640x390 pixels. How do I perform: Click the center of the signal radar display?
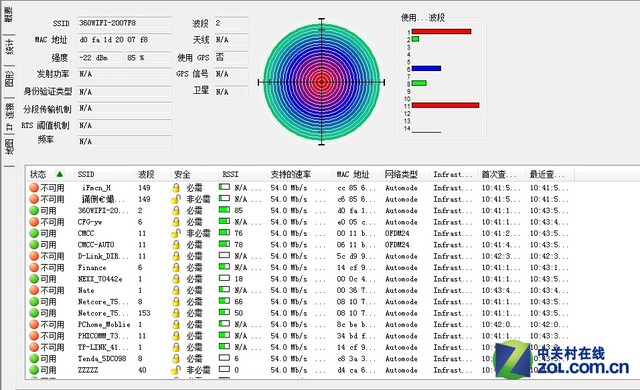click(x=322, y=82)
